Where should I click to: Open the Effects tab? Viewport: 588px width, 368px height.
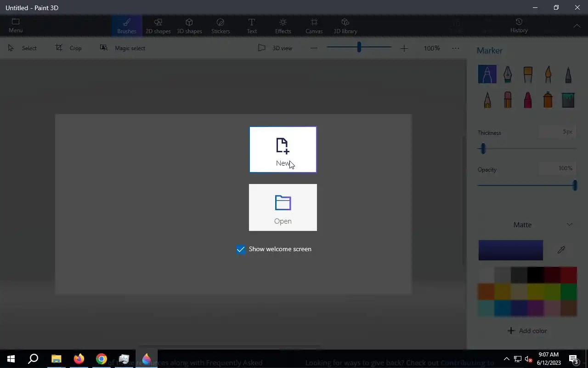click(x=283, y=26)
